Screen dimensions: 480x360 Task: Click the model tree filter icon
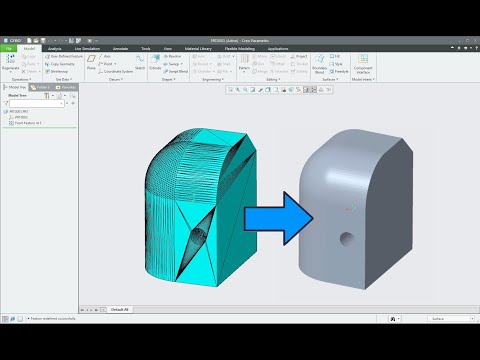coord(6,103)
